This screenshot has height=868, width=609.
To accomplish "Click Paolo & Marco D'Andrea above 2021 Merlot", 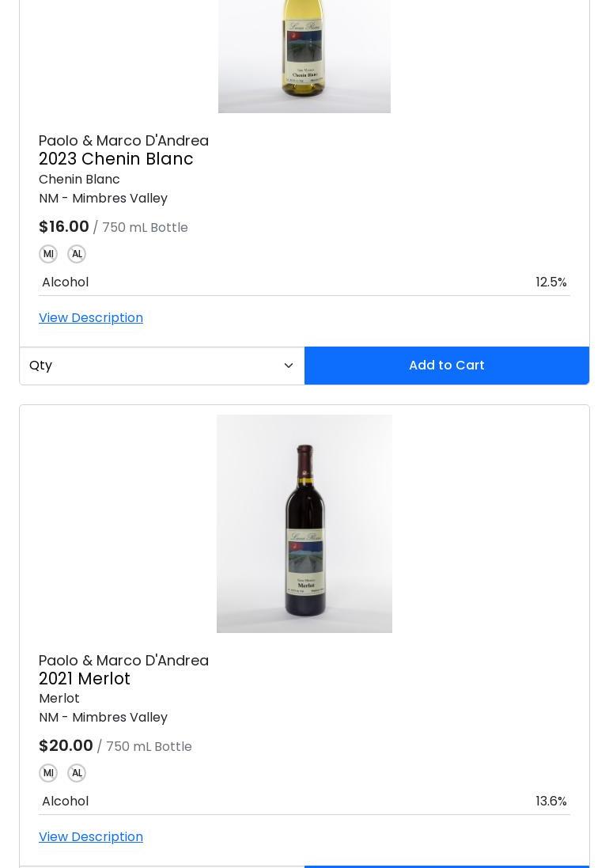I will coord(123,660).
